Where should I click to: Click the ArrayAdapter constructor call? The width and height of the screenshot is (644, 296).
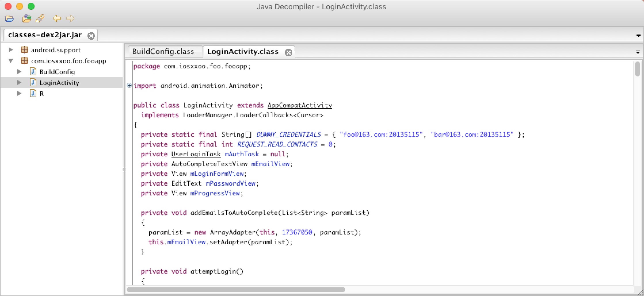point(233,232)
